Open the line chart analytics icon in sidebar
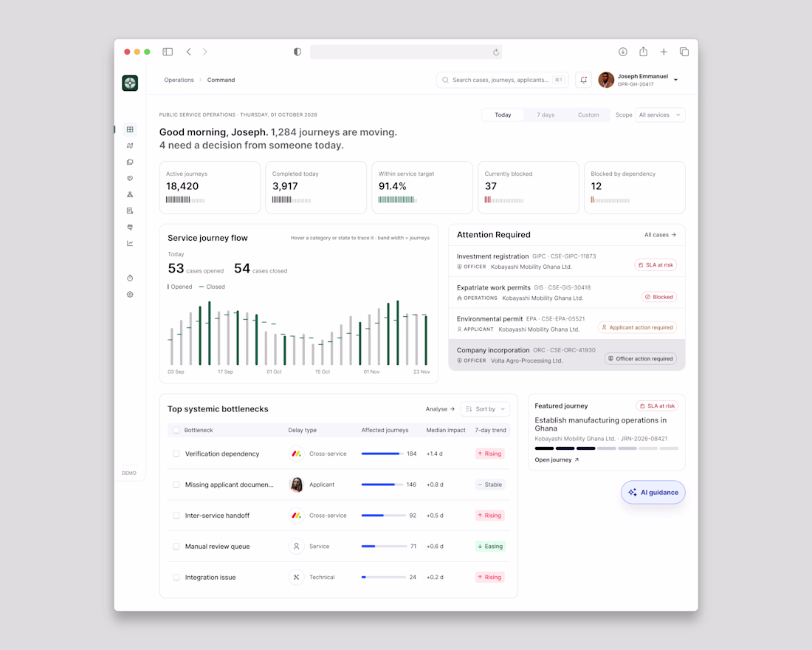The width and height of the screenshot is (812, 650). point(130,243)
